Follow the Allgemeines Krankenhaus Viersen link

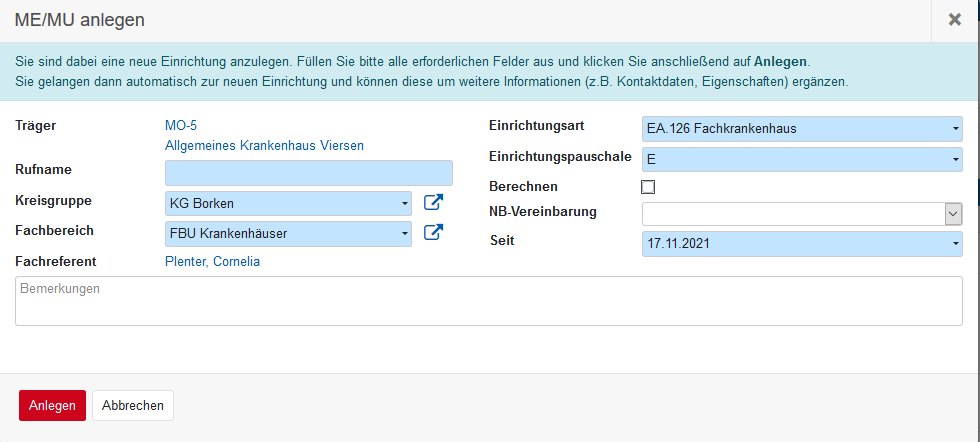[264, 146]
